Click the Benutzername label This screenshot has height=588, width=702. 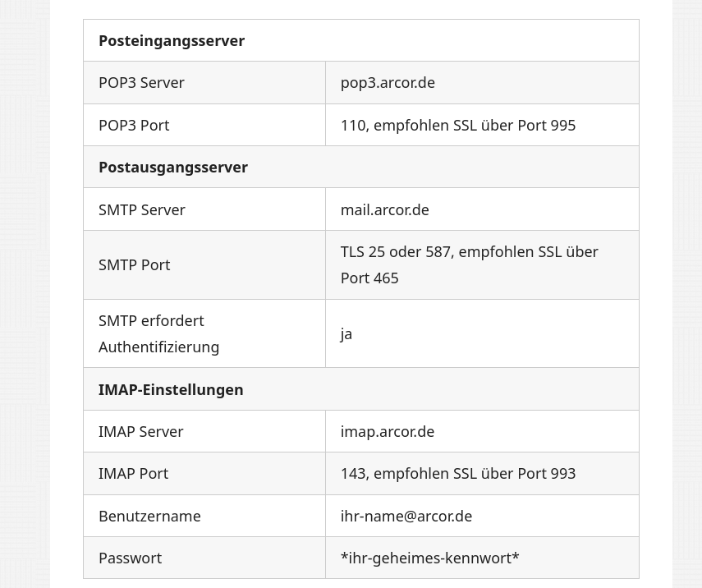[149, 517]
